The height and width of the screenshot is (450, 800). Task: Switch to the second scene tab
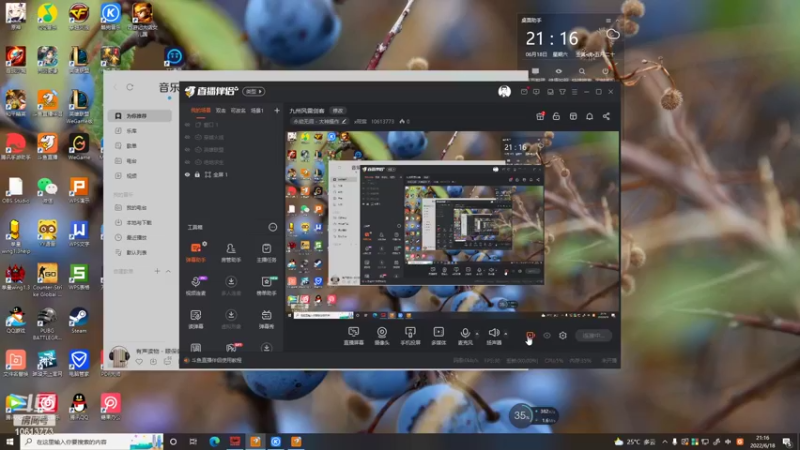point(220,110)
